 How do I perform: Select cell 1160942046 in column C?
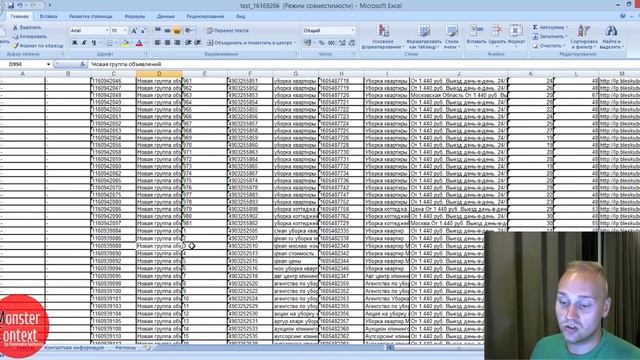113,81
